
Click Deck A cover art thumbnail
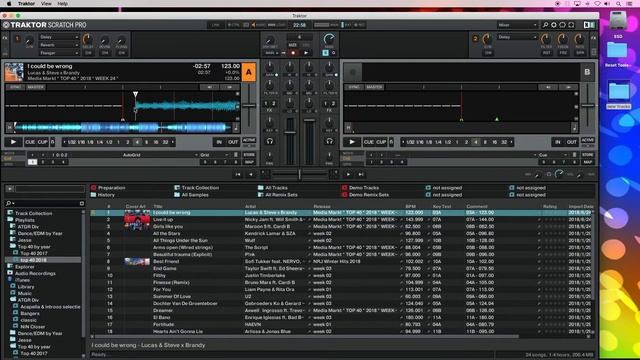tap(14, 72)
